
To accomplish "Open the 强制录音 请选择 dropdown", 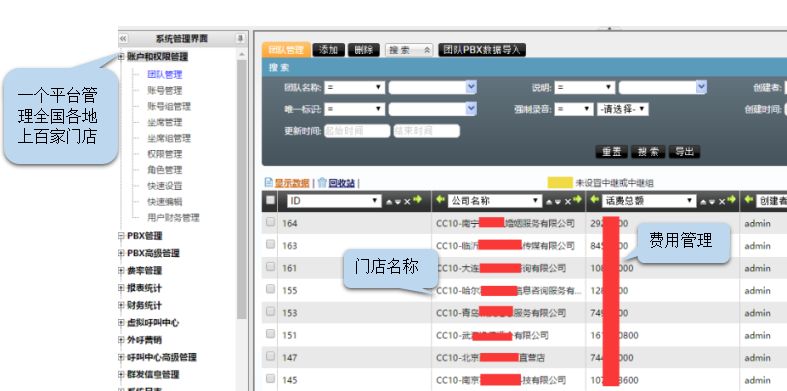I will pyautogui.click(x=622, y=109).
